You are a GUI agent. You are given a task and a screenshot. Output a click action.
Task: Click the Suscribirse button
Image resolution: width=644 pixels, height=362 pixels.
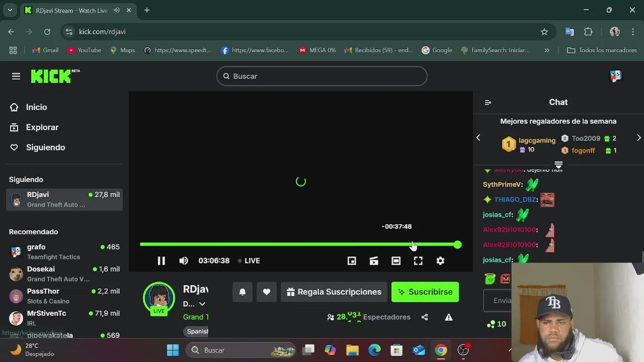[425, 292]
